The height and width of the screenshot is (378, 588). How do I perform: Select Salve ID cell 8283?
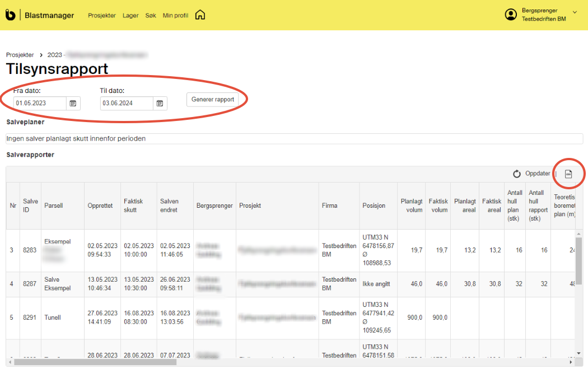(30, 250)
